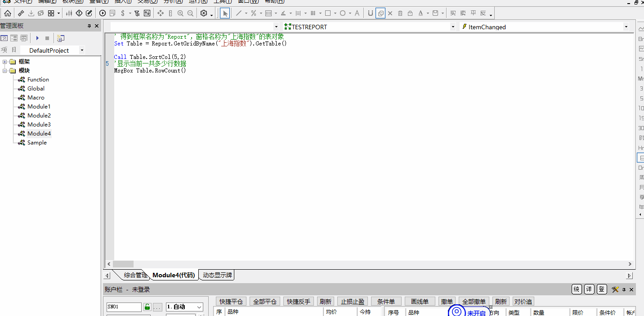Expand the 框架 tree folder
This screenshot has height=316, width=644.
tap(5, 62)
